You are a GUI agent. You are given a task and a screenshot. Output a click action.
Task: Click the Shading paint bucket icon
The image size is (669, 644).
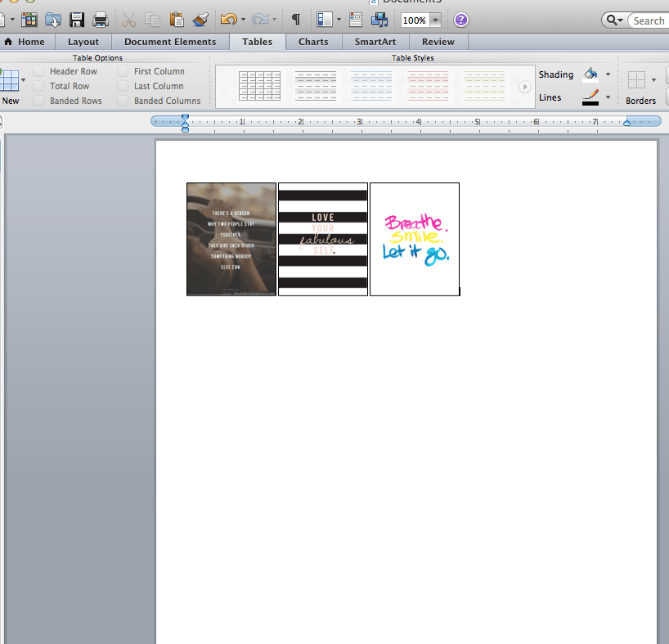pyautogui.click(x=590, y=74)
